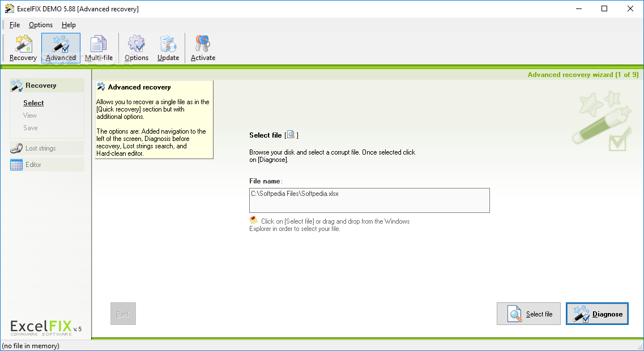Click the File name input field
Viewport: 644px width, 351px height.
click(x=369, y=200)
